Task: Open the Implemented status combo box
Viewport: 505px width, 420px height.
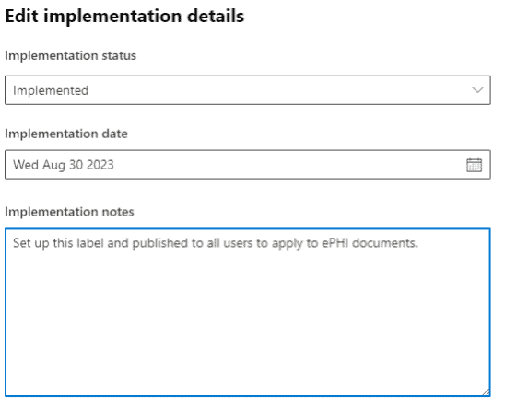Action: [248, 90]
